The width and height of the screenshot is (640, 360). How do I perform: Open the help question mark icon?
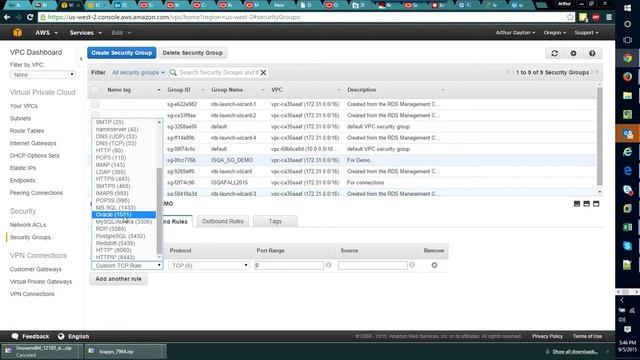(x=592, y=53)
